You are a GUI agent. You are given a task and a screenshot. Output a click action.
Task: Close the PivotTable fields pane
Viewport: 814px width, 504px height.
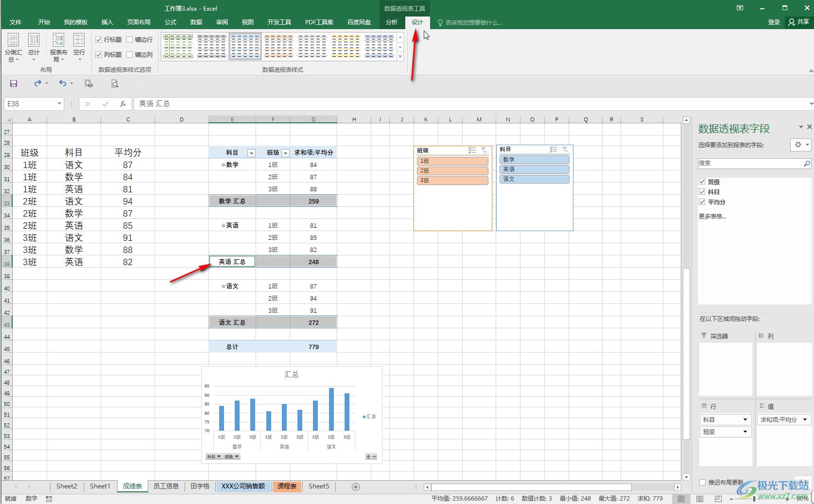tap(809, 127)
